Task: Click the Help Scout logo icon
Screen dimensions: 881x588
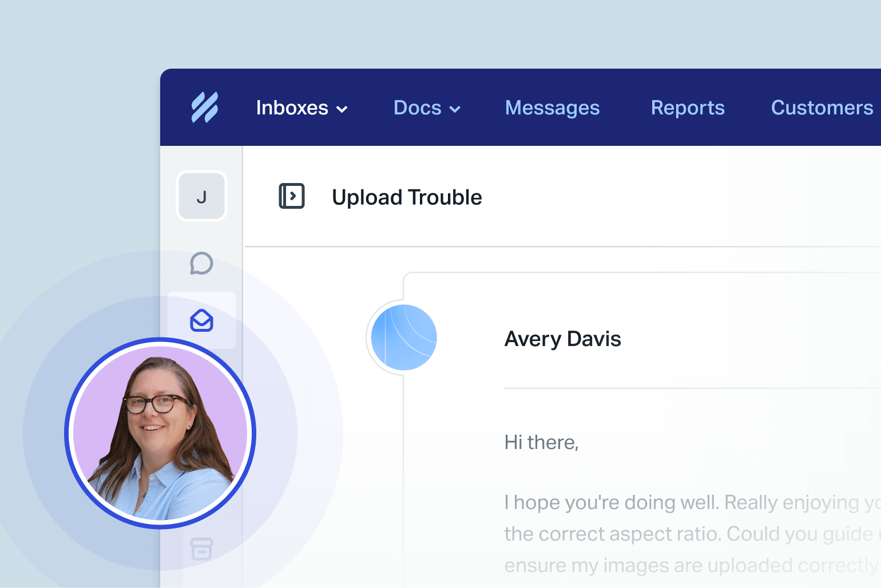Action: pyautogui.click(x=204, y=107)
